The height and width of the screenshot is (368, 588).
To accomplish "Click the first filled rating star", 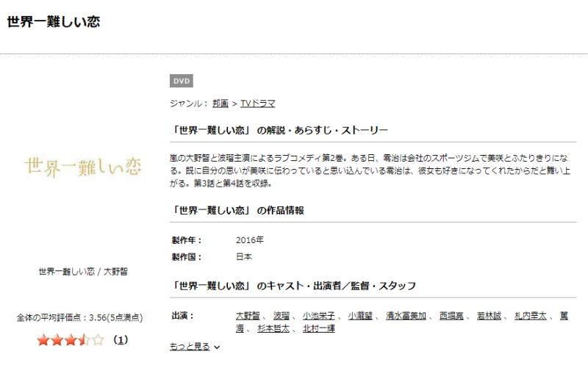I will (43, 340).
